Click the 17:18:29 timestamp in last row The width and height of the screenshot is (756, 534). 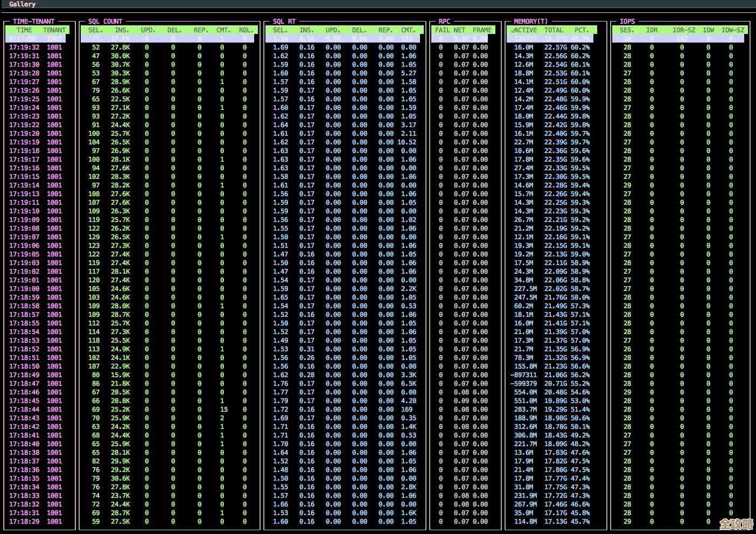point(24,522)
